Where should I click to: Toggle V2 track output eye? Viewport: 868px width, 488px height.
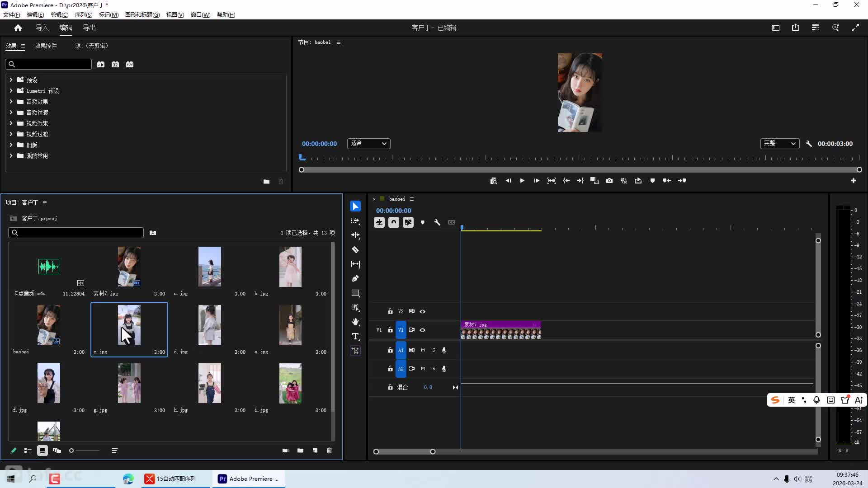click(423, 311)
